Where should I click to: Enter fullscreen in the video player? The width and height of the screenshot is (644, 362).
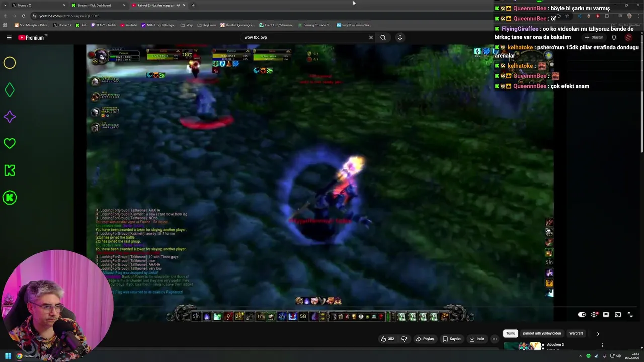630,314
